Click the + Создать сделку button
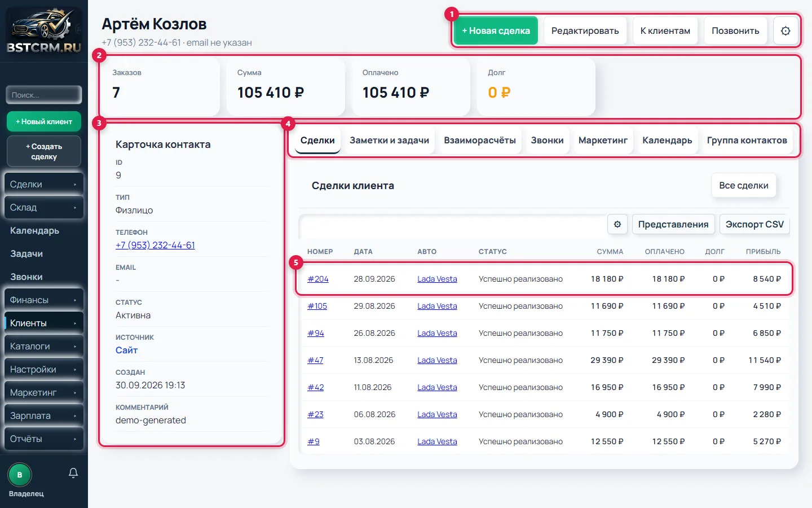Image resolution: width=812 pixels, height=508 pixels. tap(44, 151)
